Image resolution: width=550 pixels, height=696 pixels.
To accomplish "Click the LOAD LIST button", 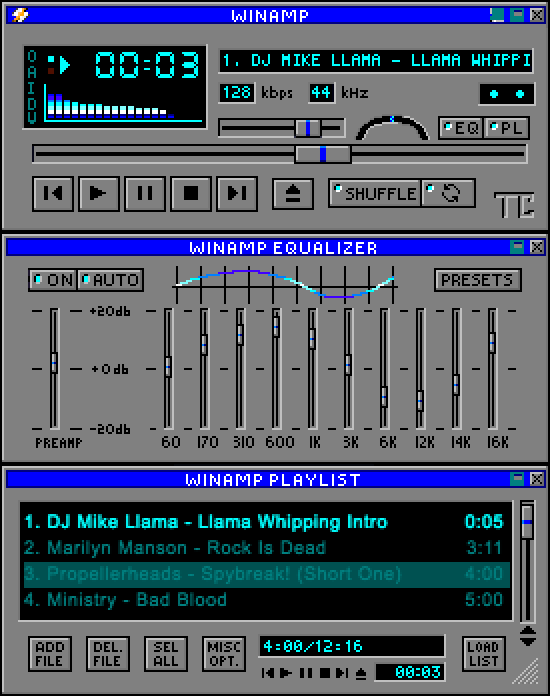I will tap(483, 654).
